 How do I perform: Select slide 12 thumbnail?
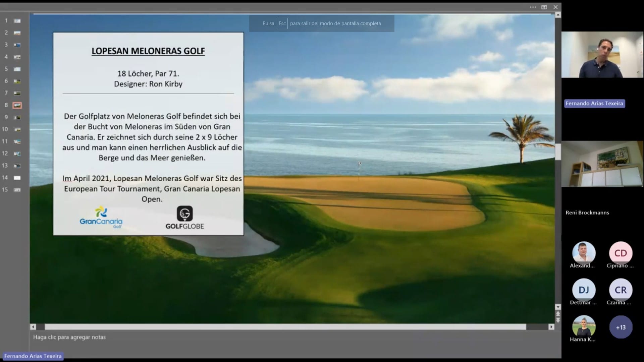click(x=17, y=154)
